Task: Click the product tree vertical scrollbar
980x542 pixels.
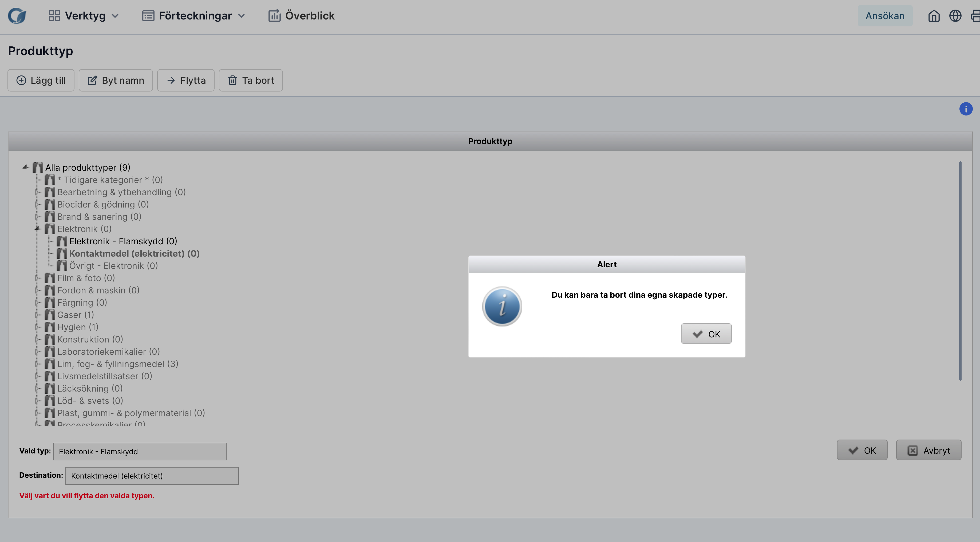Action: (x=960, y=271)
